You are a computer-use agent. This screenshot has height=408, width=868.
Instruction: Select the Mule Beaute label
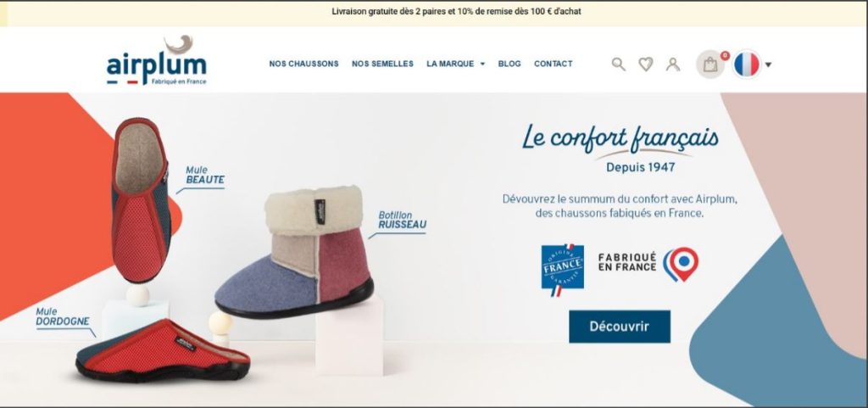point(205,176)
